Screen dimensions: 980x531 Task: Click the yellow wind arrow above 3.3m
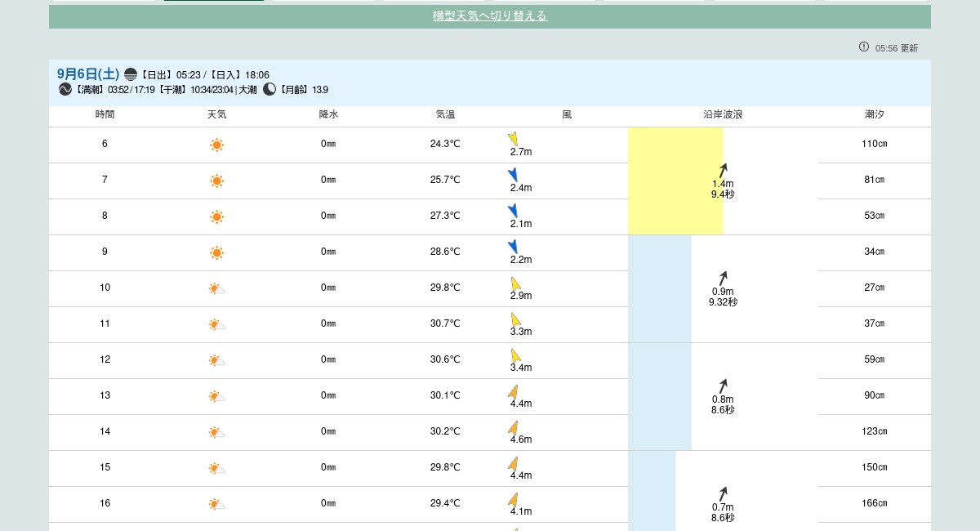[x=515, y=319]
